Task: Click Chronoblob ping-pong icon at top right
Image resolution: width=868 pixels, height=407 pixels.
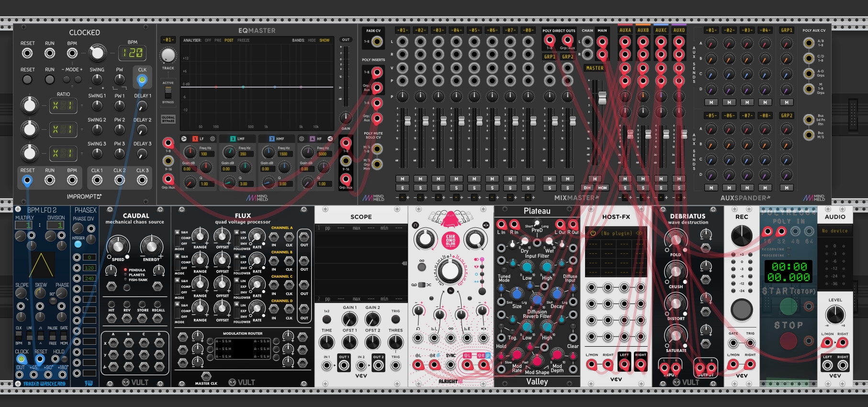Action: point(485,225)
